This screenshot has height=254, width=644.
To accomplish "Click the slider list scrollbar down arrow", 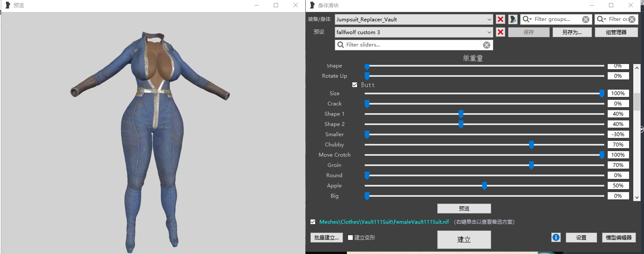I will [x=637, y=197].
